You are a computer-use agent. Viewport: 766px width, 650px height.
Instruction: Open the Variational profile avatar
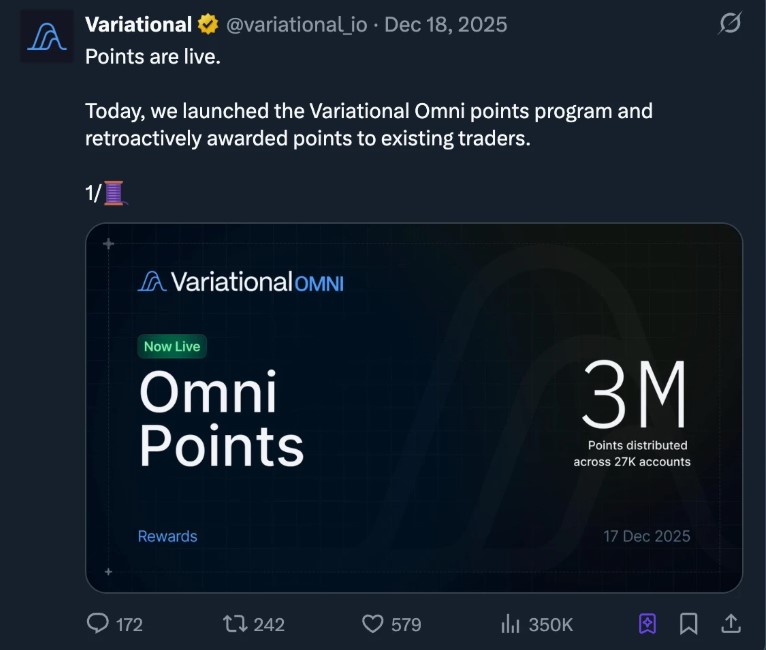[48, 37]
